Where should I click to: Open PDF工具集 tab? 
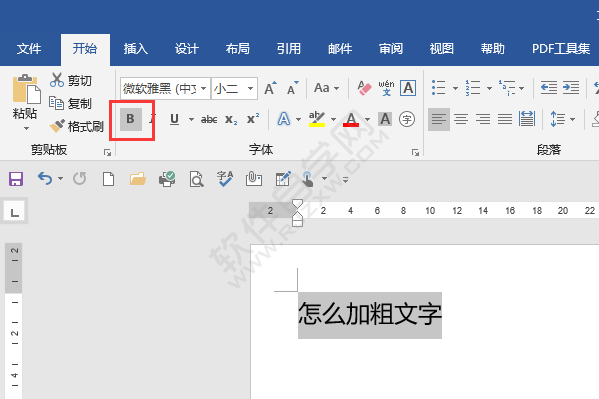pos(561,49)
